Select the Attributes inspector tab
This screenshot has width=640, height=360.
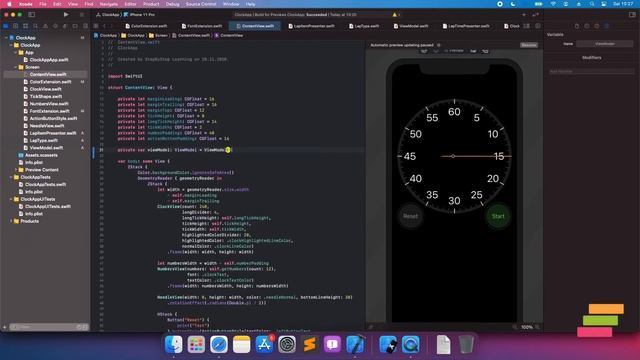pos(607,26)
